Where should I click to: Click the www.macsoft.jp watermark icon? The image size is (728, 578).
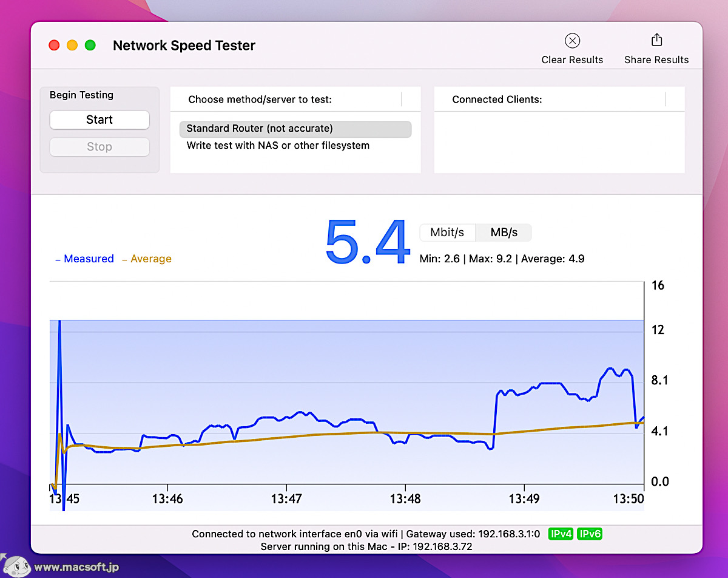pyautogui.click(x=16, y=566)
